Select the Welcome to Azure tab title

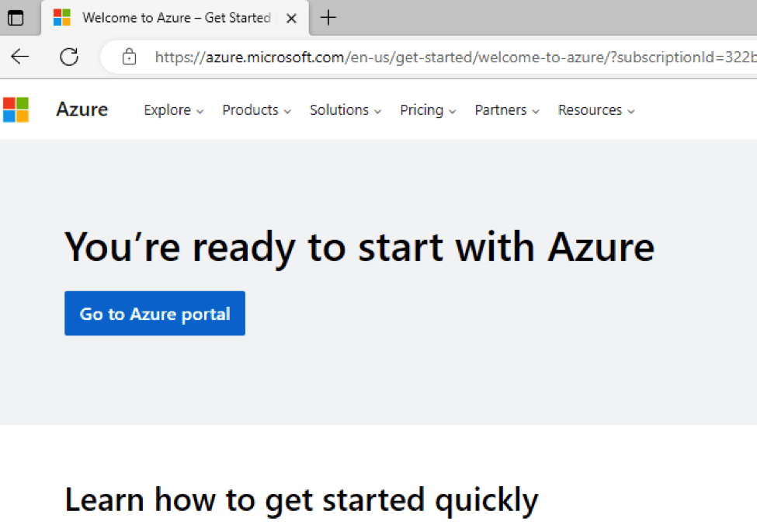pyautogui.click(x=176, y=18)
